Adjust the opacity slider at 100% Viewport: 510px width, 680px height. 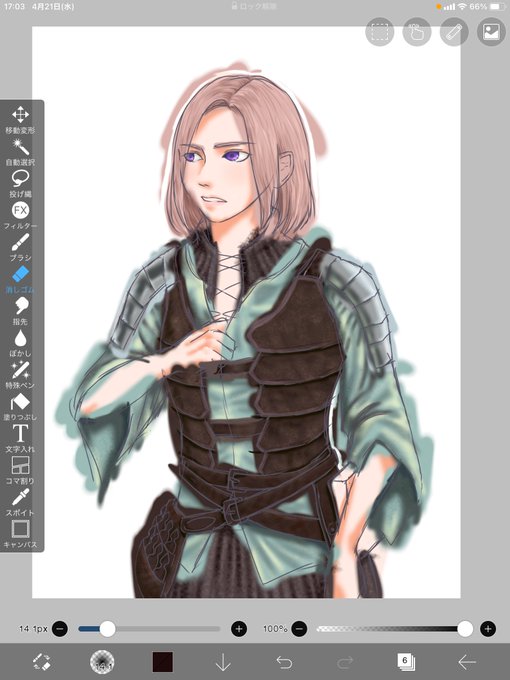[395, 628]
